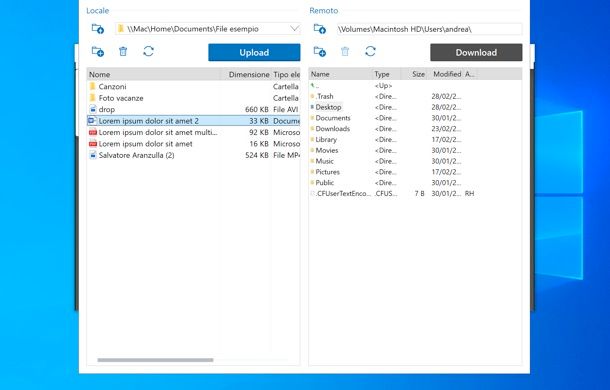Click the remote path input field
The height and width of the screenshot is (390, 610).
point(429,29)
